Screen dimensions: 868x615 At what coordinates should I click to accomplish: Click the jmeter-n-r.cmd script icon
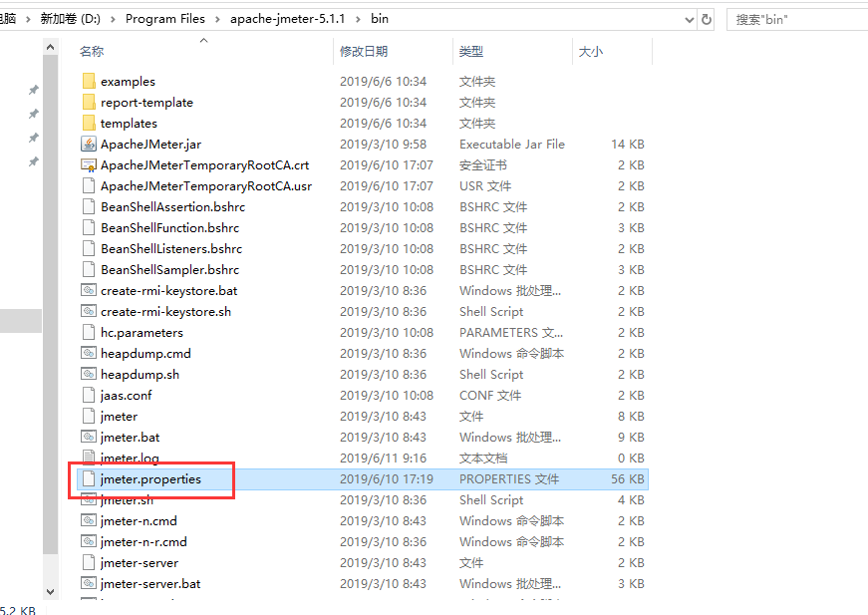(89, 542)
